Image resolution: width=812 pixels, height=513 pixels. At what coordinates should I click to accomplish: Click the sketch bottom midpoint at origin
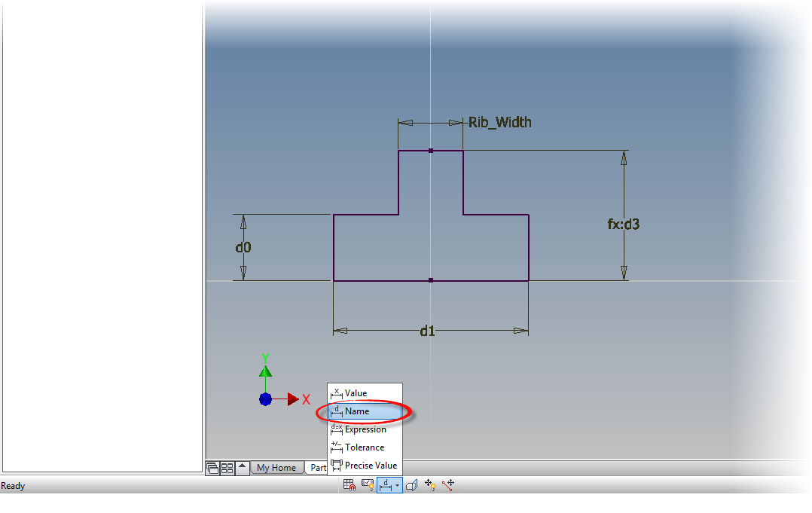(x=431, y=280)
